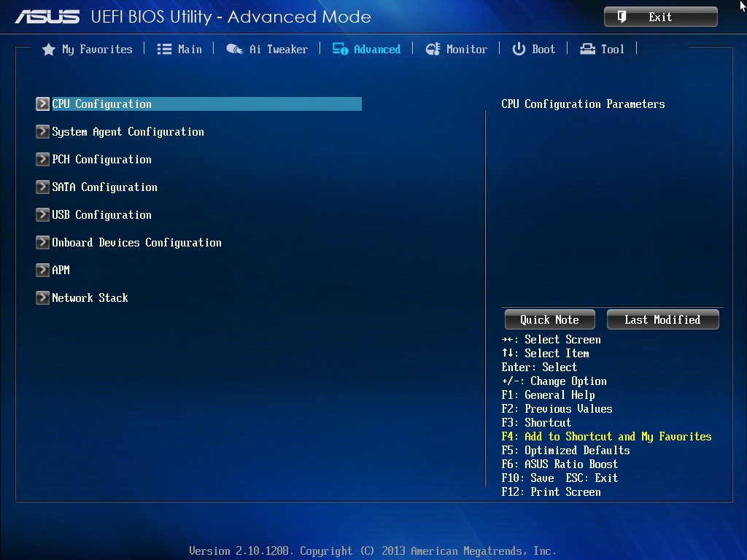Expand the SATA Configuration arrow
The image size is (747, 560).
tap(42, 187)
